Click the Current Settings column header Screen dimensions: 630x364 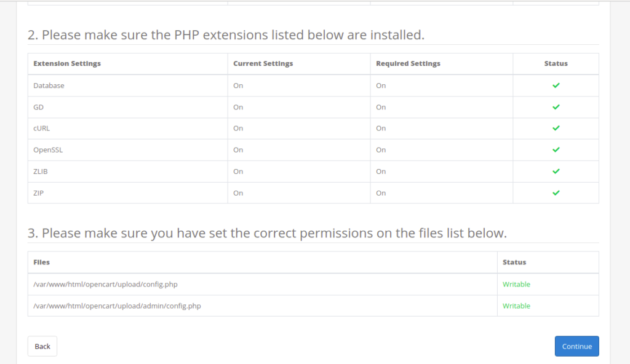coord(263,63)
